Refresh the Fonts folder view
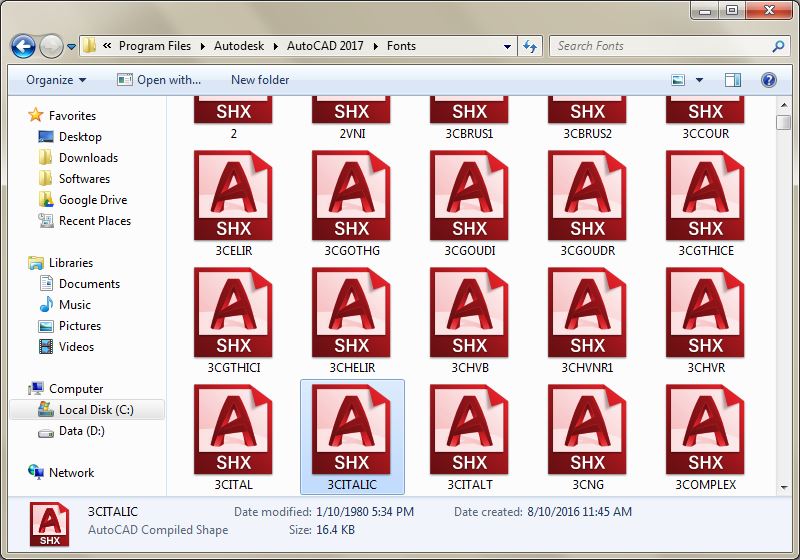This screenshot has height=560, width=800. coord(531,46)
